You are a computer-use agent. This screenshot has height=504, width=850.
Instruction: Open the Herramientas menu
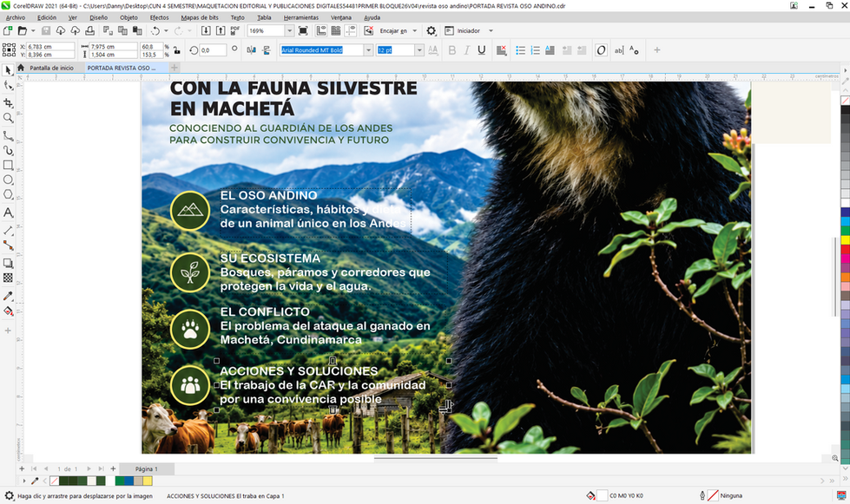(x=301, y=17)
